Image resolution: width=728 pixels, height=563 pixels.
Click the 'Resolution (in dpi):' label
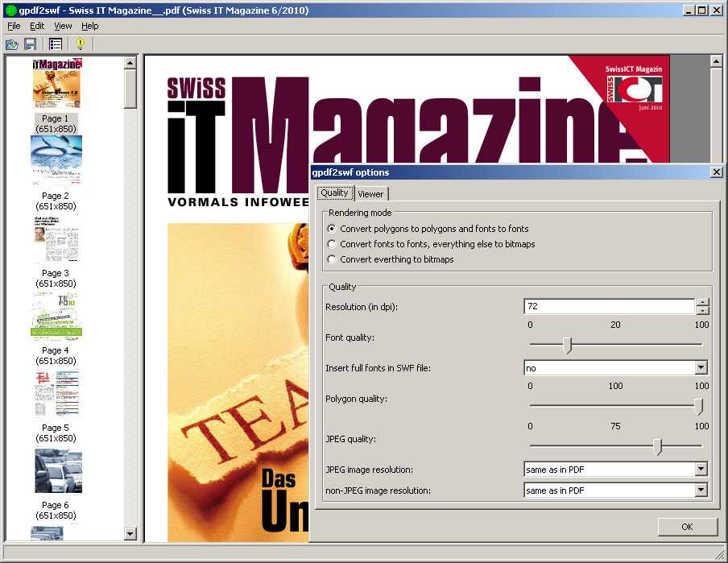(362, 307)
